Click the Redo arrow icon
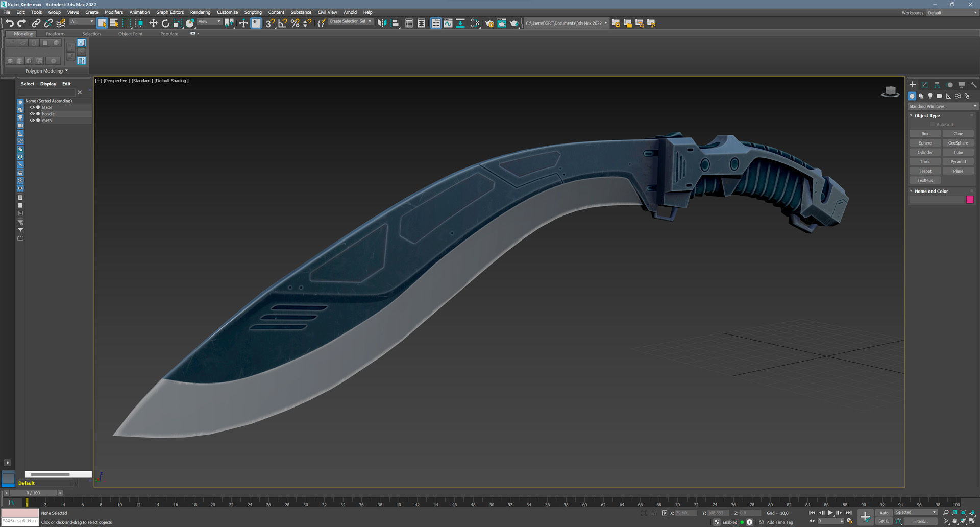Viewport: 980px width, 527px height. coord(21,23)
